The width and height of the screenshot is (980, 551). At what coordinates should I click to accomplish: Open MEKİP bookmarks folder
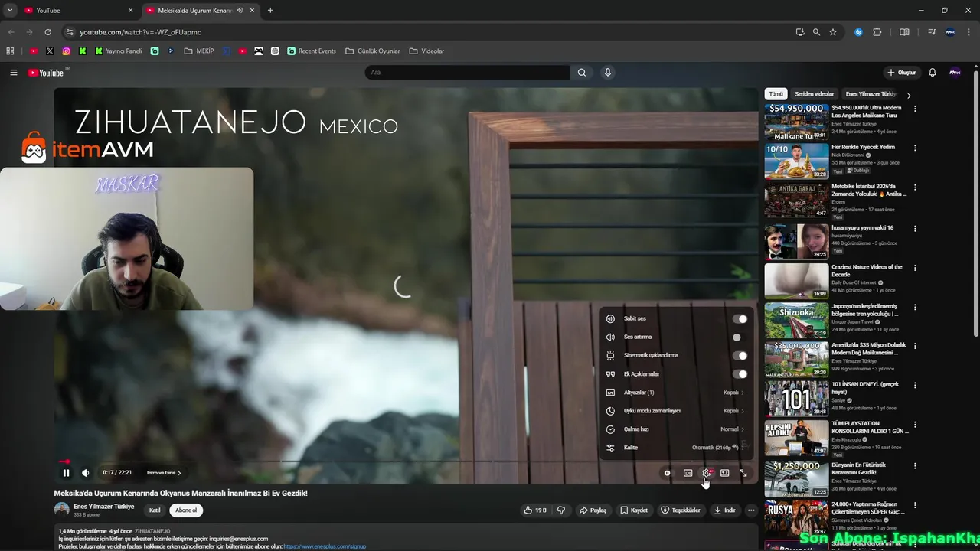199,51
